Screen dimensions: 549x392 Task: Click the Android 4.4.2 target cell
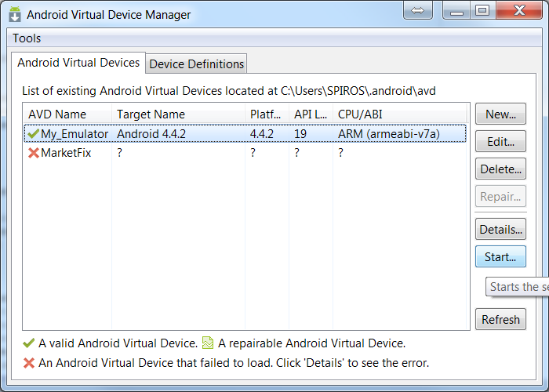[x=151, y=134]
